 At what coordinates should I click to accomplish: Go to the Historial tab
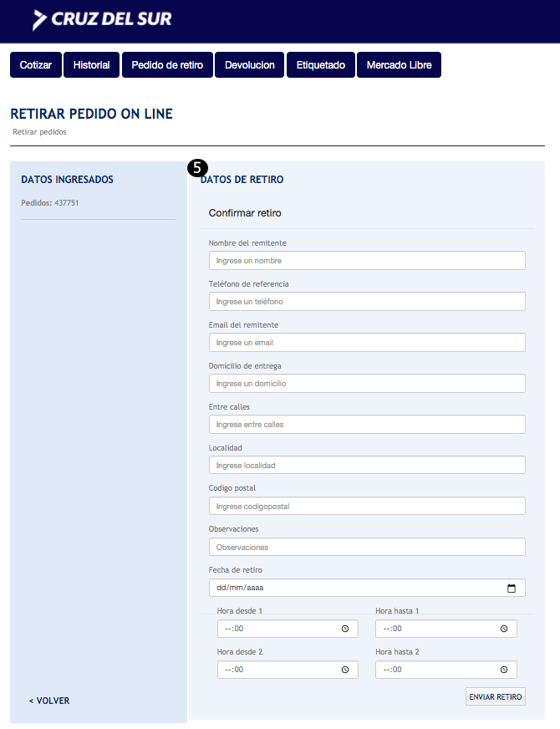pos(92,65)
